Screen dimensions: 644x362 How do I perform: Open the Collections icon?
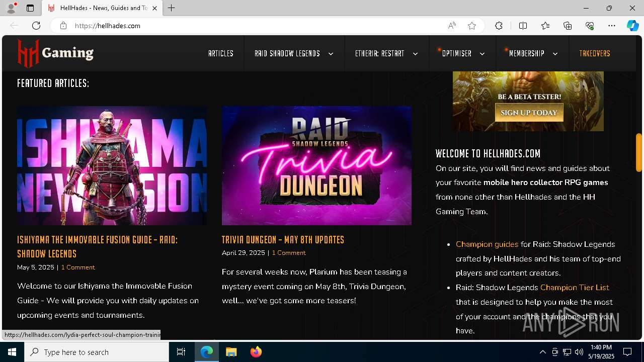568,26
